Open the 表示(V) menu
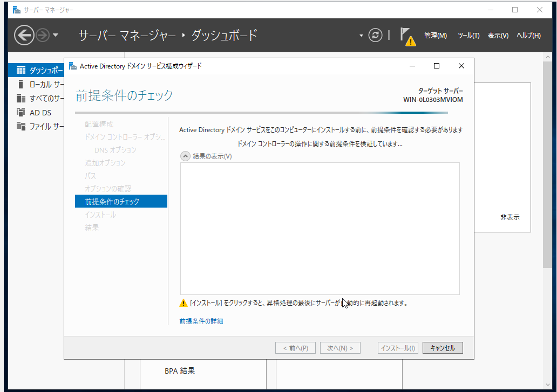Image resolution: width=557 pixels, height=392 pixels. point(498,36)
